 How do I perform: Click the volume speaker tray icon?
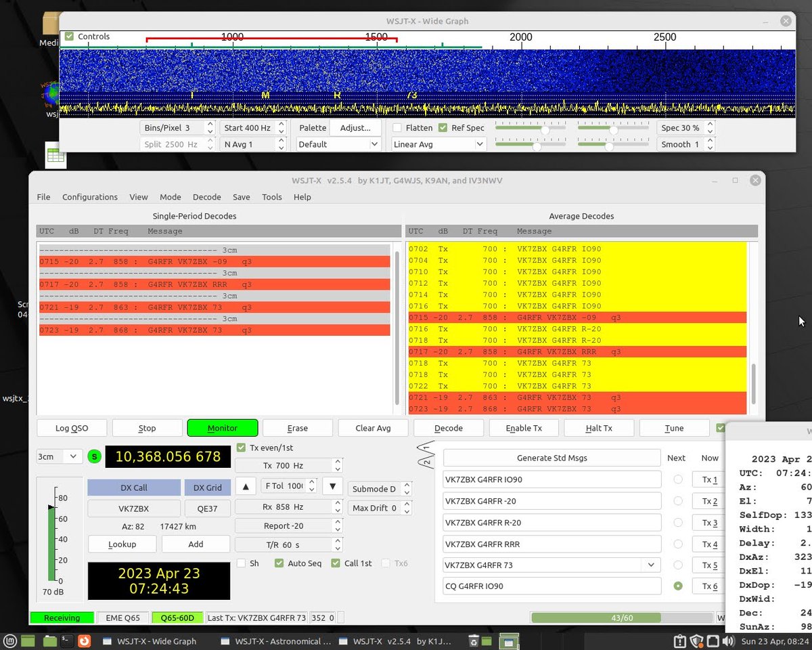(x=727, y=641)
